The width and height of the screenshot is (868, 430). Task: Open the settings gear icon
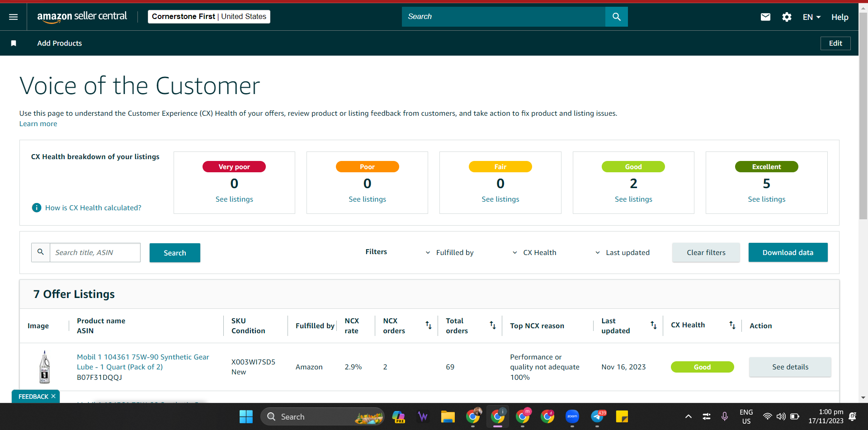787,17
